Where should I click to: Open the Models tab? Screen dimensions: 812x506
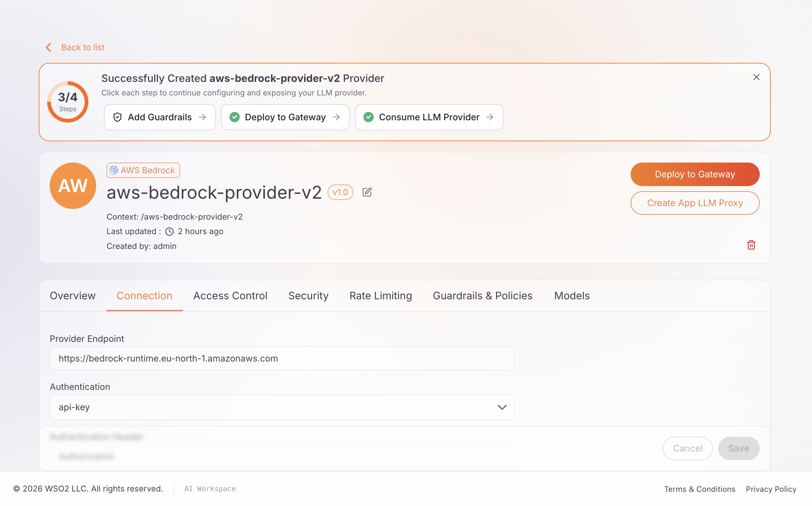(x=572, y=296)
